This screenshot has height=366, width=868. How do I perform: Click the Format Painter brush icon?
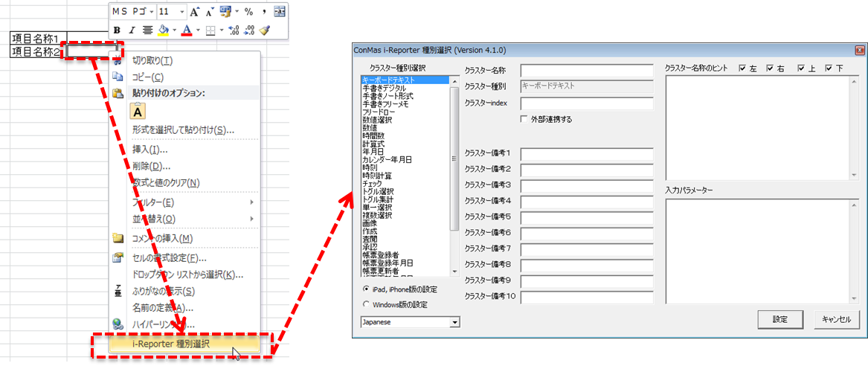[265, 30]
